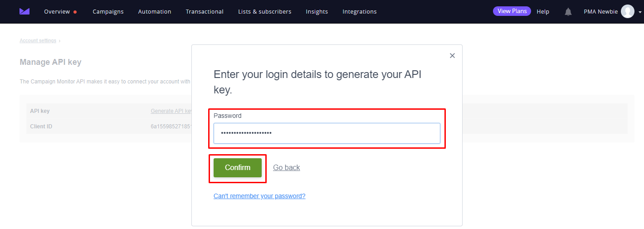Close the API key dialog
This screenshot has height=229, width=644.
pyautogui.click(x=452, y=55)
